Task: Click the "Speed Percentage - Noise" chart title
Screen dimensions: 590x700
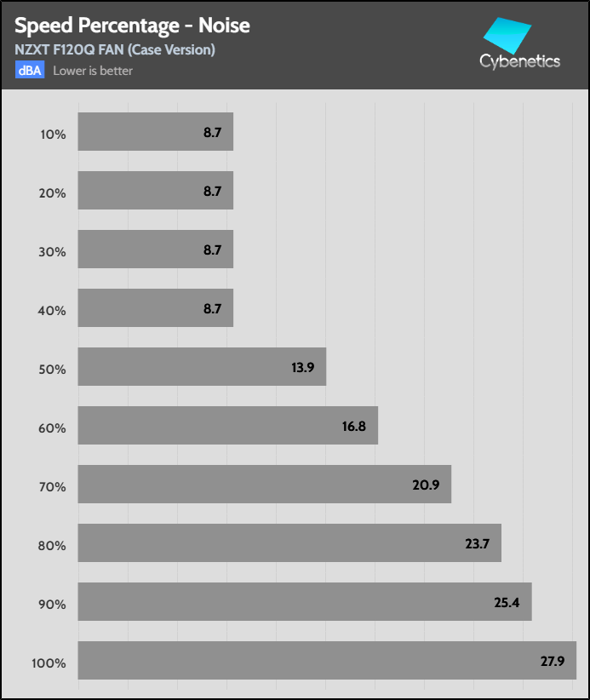Action: pos(132,26)
